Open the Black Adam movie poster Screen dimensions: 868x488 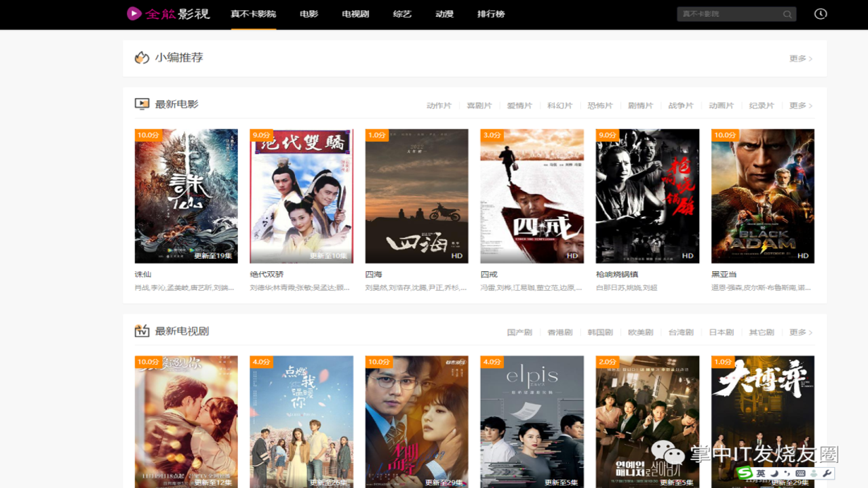[763, 196]
